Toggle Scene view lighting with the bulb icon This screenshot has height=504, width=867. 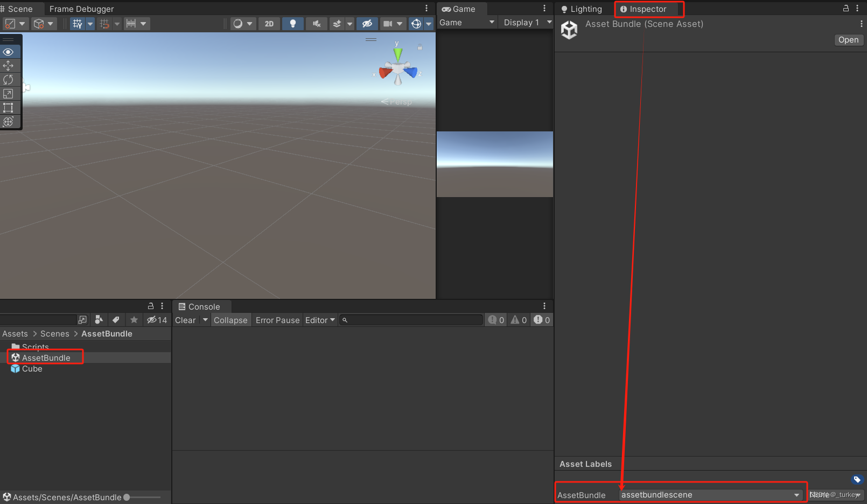292,23
